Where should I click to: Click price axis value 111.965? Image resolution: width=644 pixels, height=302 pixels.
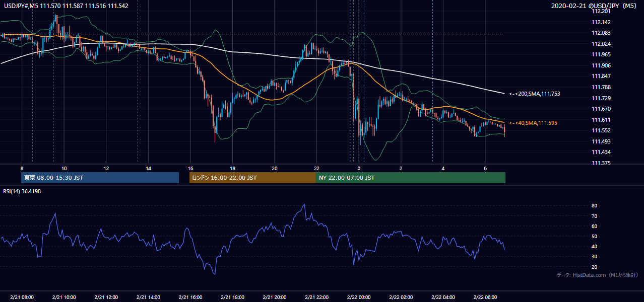point(600,54)
